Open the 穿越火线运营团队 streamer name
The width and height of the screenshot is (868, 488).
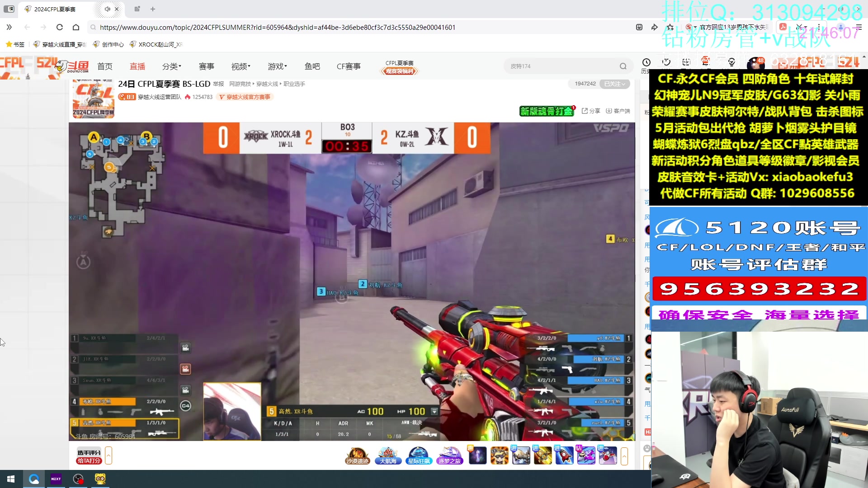160,97
